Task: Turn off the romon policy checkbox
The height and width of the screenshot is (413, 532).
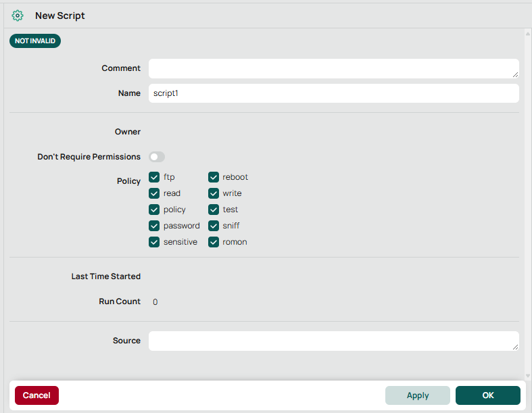Action: pyautogui.click(x=214, y=242)
